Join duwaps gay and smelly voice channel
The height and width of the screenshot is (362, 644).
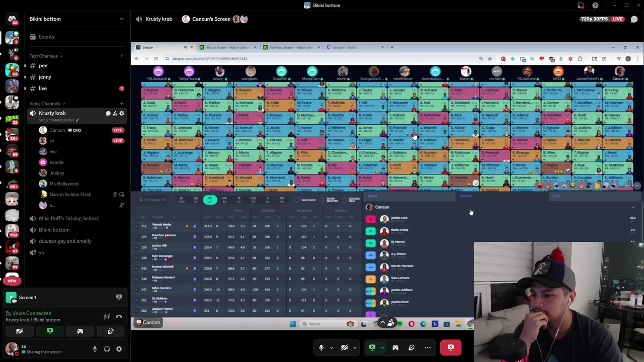[65, 241]
